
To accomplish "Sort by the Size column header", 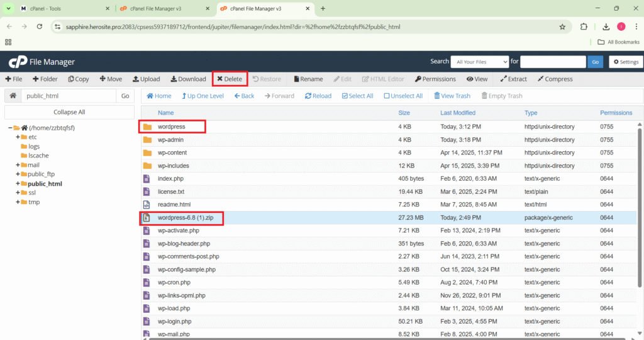I will (404, 113).
